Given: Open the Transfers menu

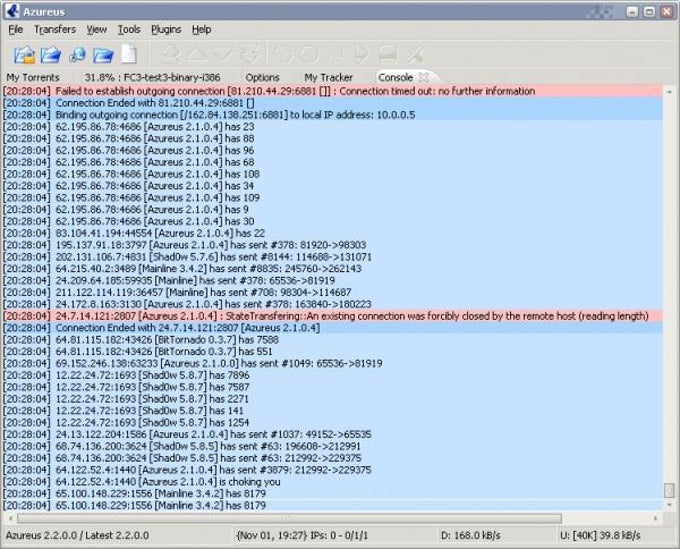Looking at the screenshot, I should pyautogui.click(x=55, y=29).
